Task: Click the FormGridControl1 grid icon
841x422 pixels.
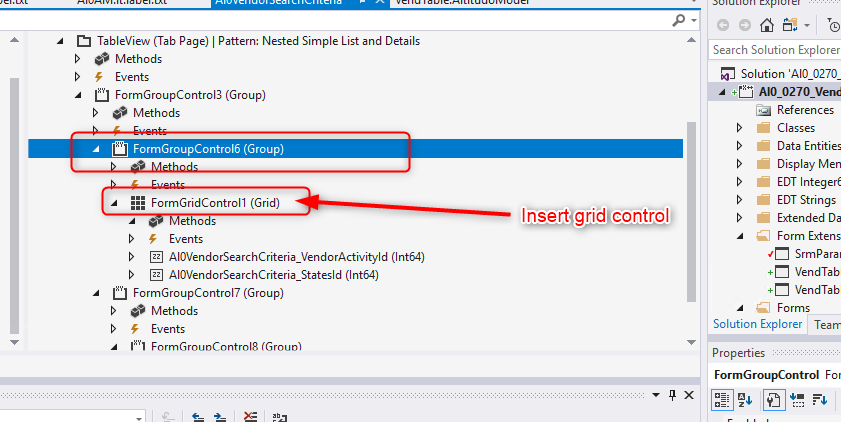Action: click(x=138, y=203)
